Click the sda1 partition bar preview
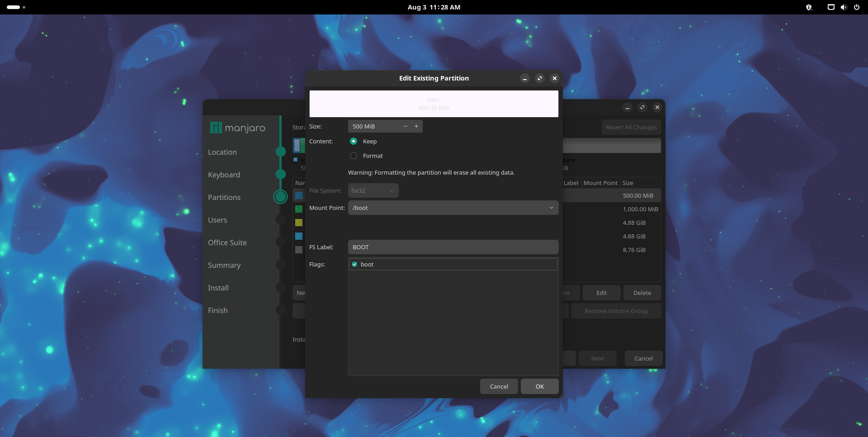This screenshot has height=437, width=868. [434, 104]
